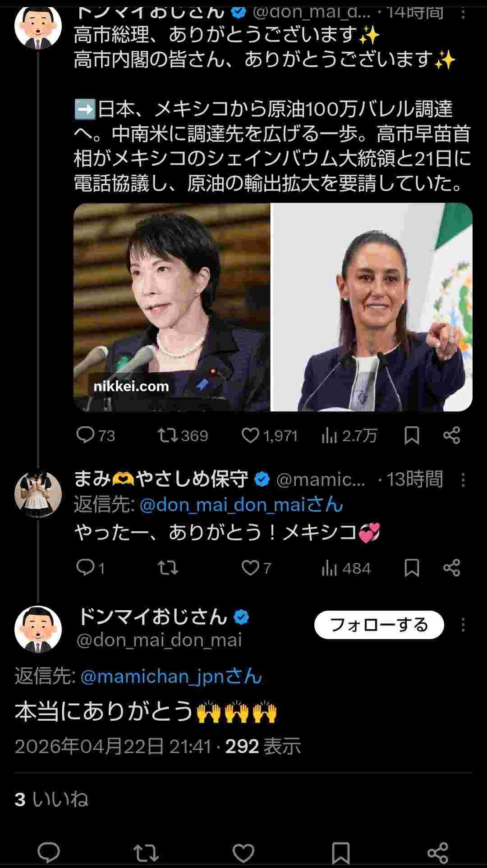Screen dimensions: 487x868
Task: Retweet the post with 369 retweets
Action: [168, 435]
